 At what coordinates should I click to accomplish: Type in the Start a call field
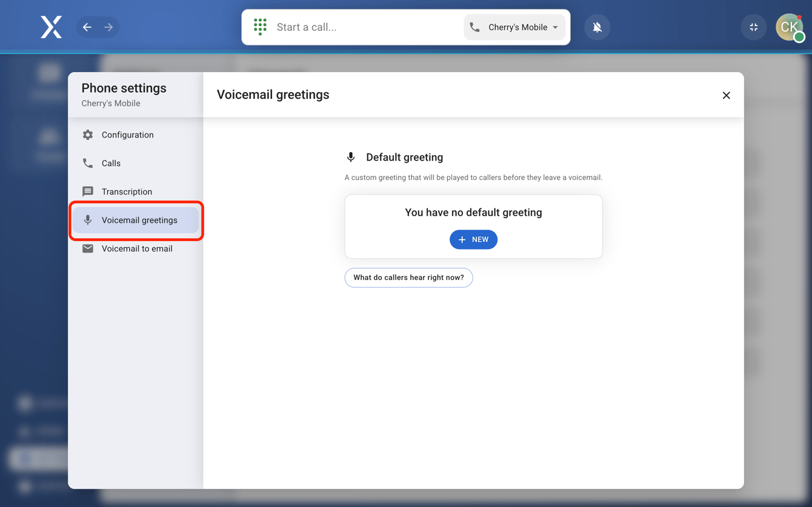pyautogui.click(x=364, y=27)
